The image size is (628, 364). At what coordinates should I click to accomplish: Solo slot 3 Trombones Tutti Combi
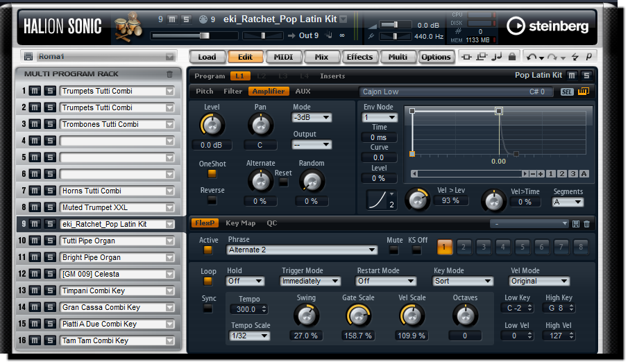tap(50, 124)
